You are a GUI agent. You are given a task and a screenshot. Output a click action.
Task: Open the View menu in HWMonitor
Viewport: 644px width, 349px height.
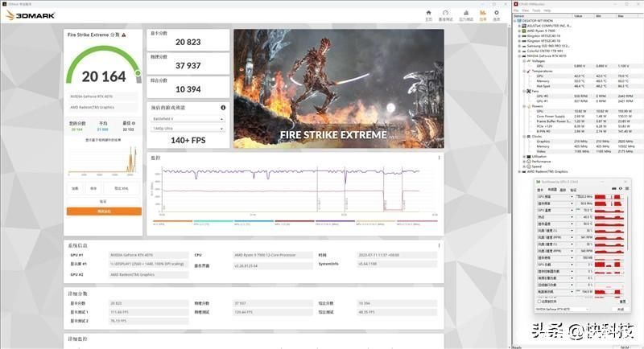(x=526, y=10)
